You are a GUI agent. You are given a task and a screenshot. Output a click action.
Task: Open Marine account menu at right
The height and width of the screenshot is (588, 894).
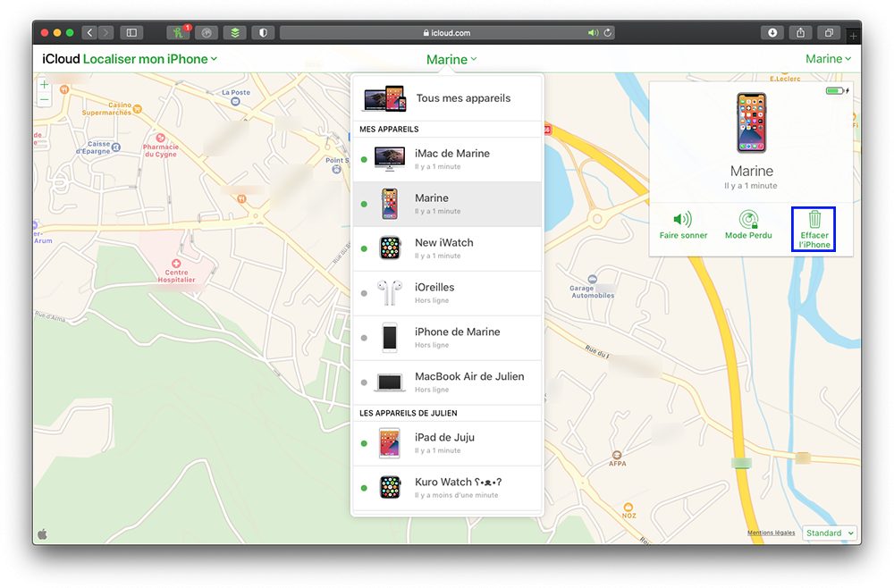(x=828, y=59)
